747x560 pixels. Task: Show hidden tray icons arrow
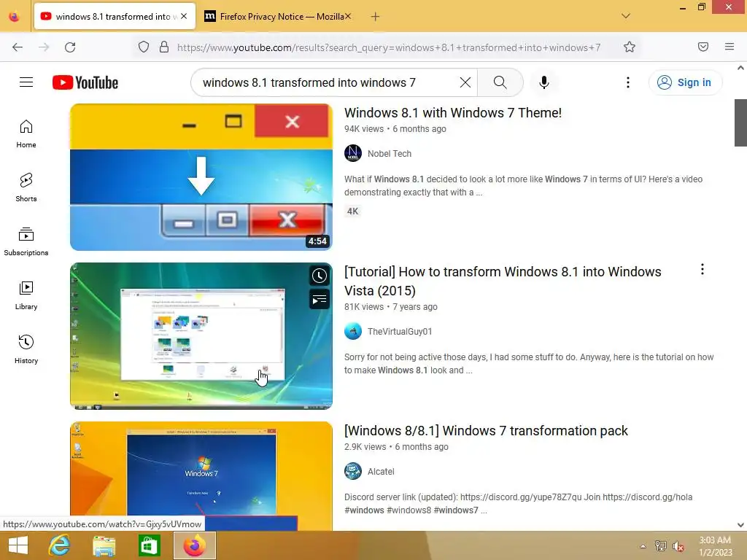coord(643,546)
